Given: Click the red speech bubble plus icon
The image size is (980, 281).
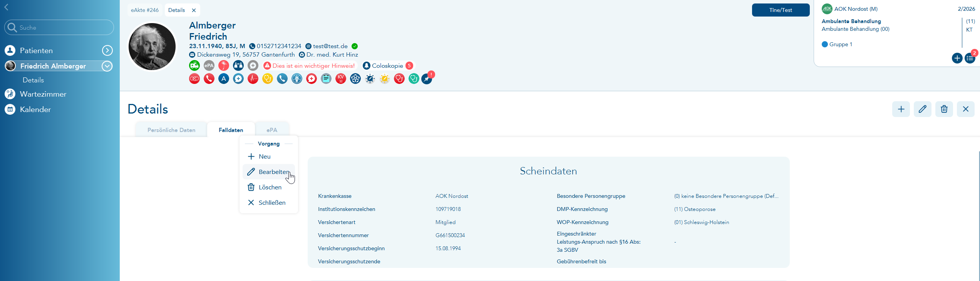Looking at the screenshot, I should (312, 79).
